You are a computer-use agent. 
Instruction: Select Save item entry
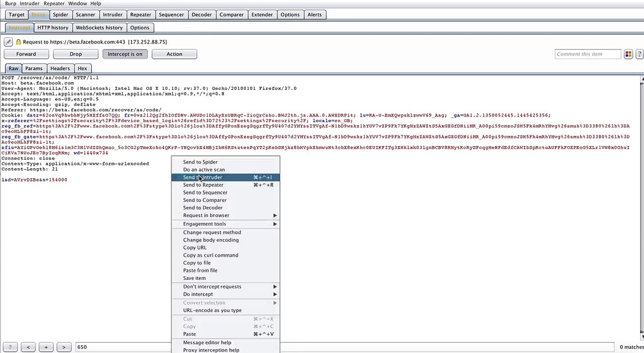(x=225, y=278)
